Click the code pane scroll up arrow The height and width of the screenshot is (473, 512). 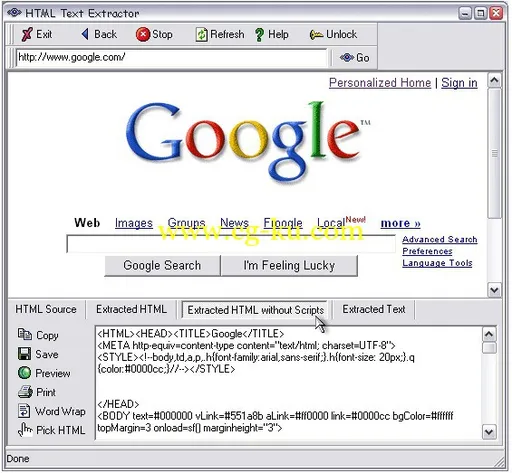pos(489,334)
